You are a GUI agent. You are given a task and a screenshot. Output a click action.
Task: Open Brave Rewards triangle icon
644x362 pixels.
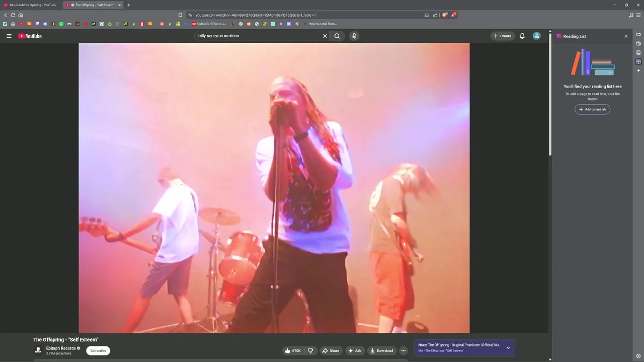coord(453,15)
